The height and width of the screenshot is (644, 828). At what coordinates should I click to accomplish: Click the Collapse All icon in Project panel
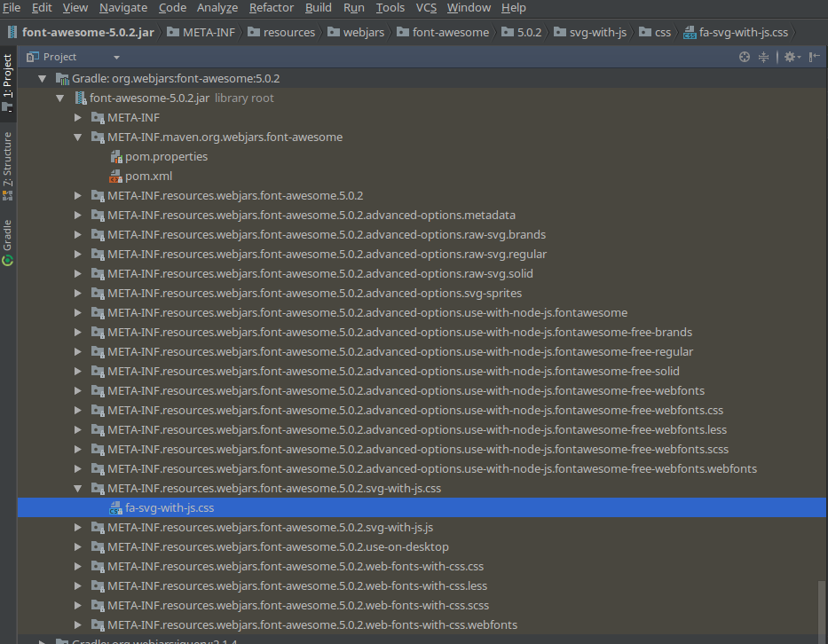pyautogui.click(x=763, y=57)
